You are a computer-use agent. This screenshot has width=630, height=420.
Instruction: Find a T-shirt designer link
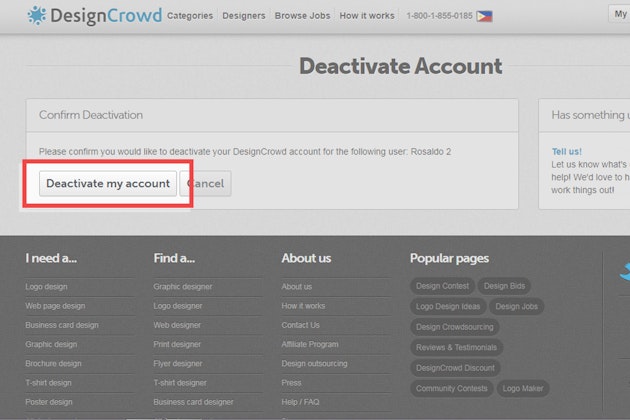180,383
